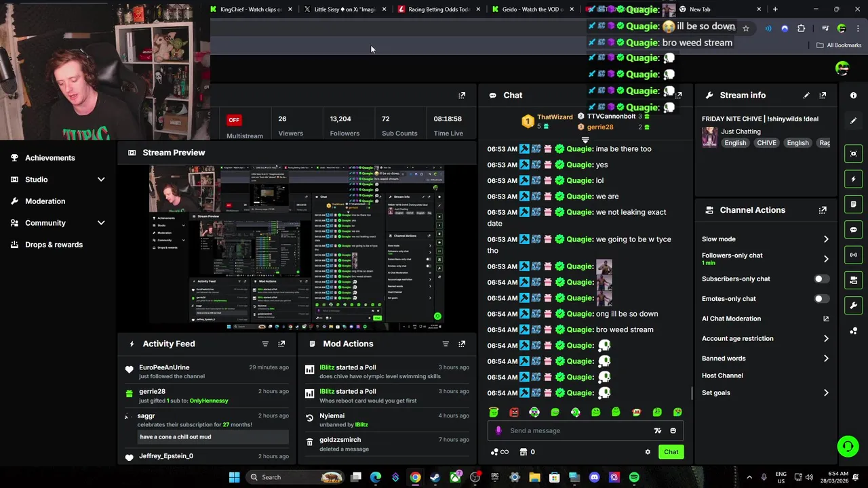The height and width of the screenshot is (488, 868).
Task: Click the Stream Preview thumbnail
Action: click(x=296, y=247)
